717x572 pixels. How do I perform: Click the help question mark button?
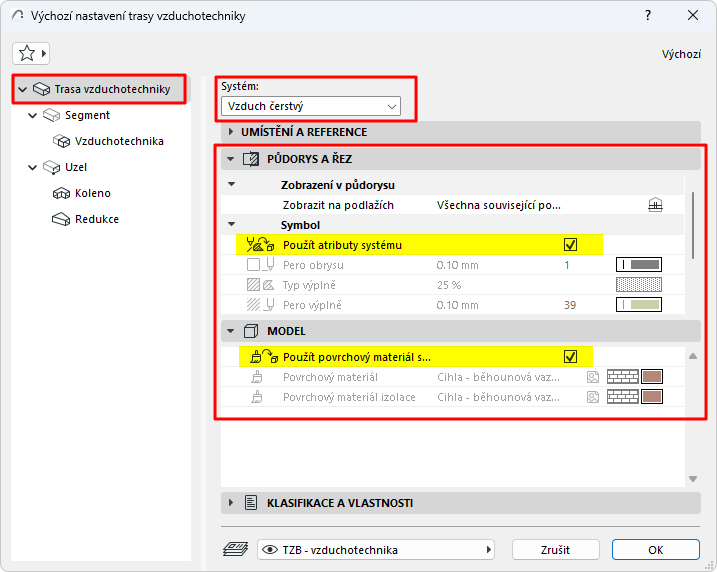tap(647, 16)
